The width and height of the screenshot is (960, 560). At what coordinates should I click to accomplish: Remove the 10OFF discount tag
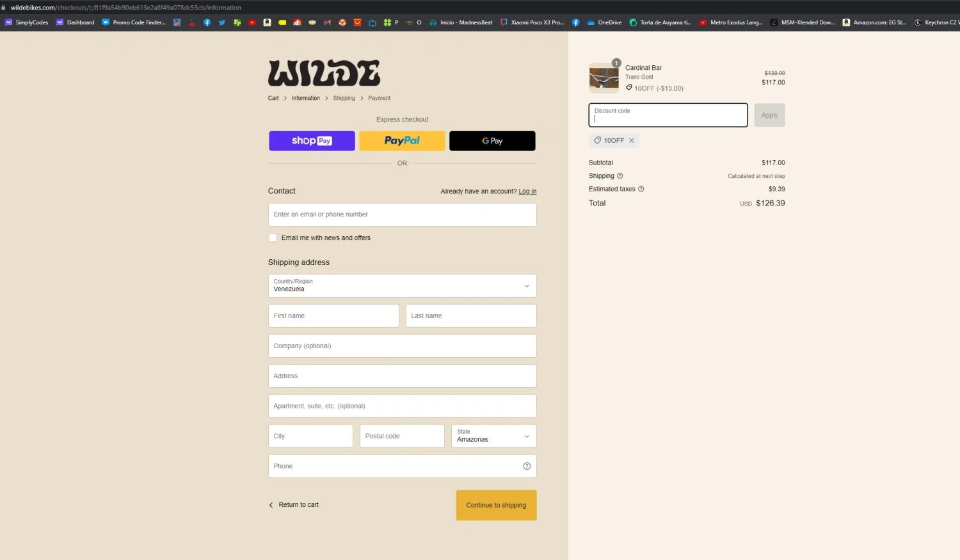coord(632,141)
